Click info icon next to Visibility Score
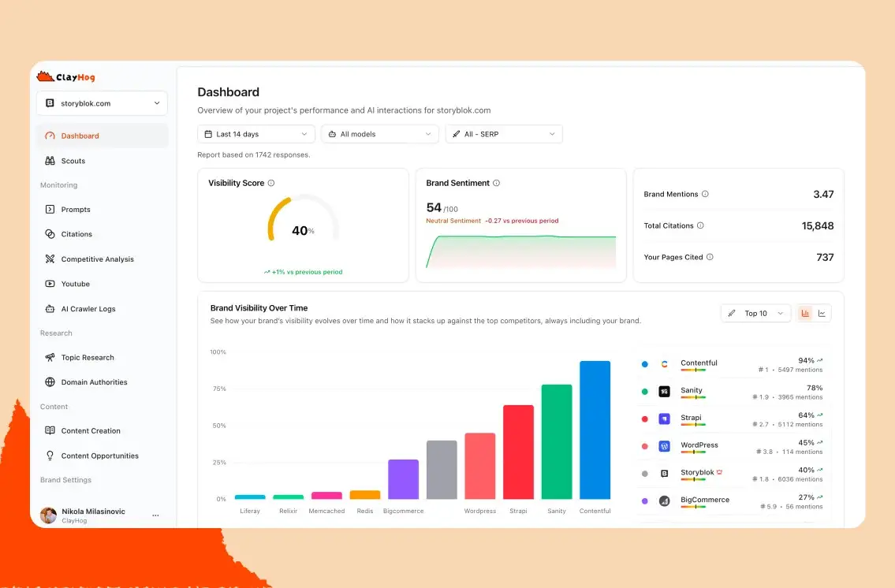The image size is (895, 588). click(271, 183)
